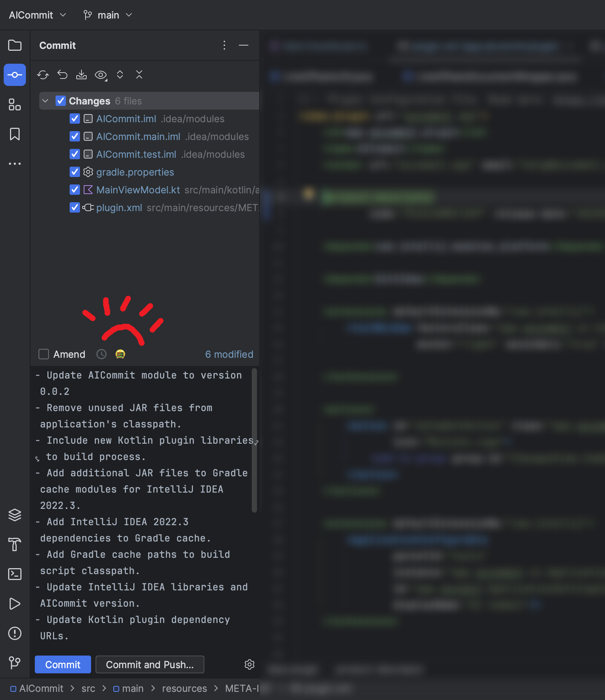Enable the Amend checkbox
Viewport: 605px width, 700px height.
pyautogui.click(x=44, y=354)
